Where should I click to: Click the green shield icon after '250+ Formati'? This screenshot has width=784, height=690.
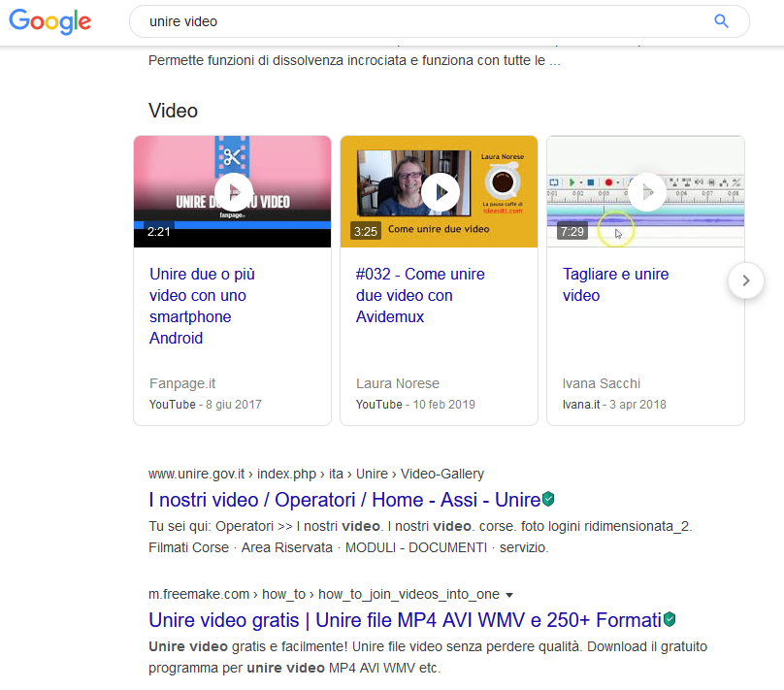click(x=670, y=619)
